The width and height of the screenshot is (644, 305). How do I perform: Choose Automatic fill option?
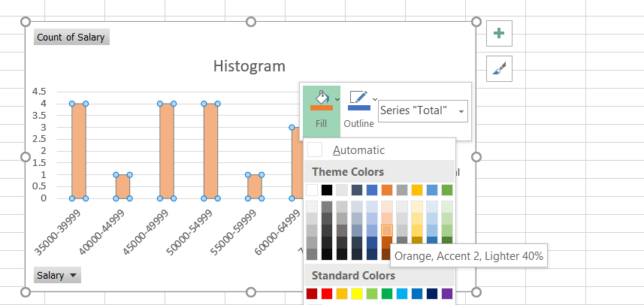tap(359, 150)
